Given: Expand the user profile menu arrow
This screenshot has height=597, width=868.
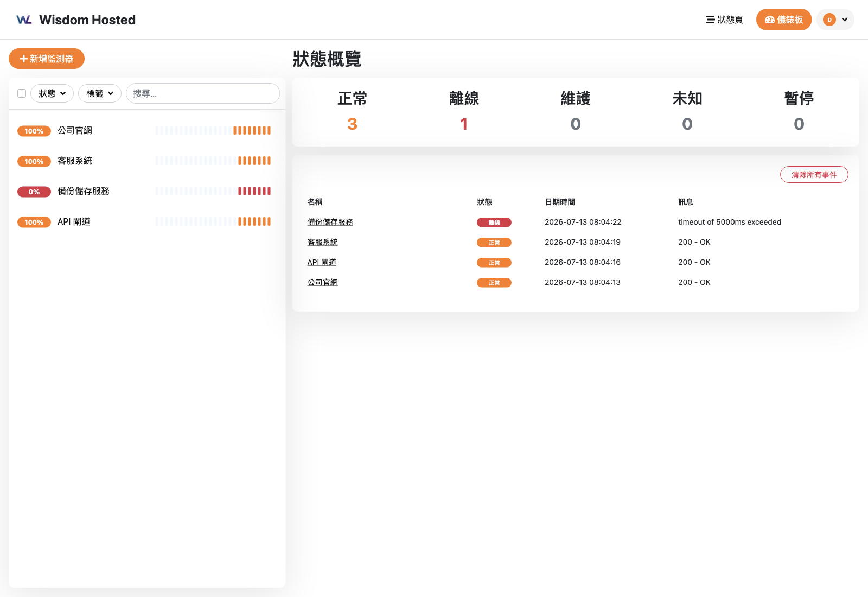Looking at the screenshot, I should pyautogui.click(x=845, y=20).
